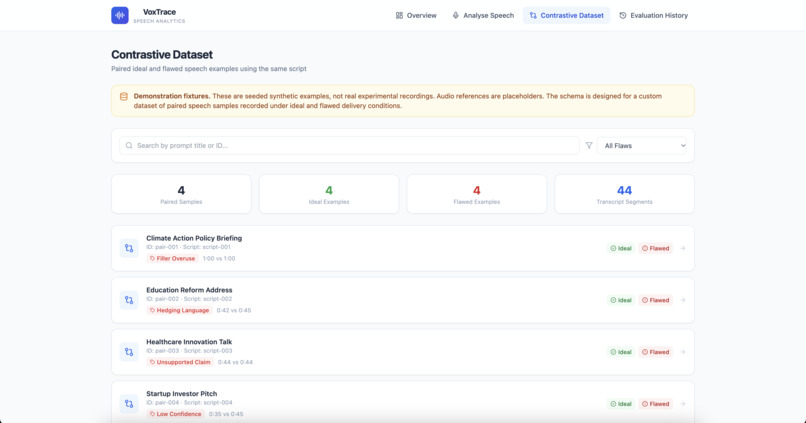
Task: Click the Ideal badge on Healthcare Innovation row
Action: 621,352
